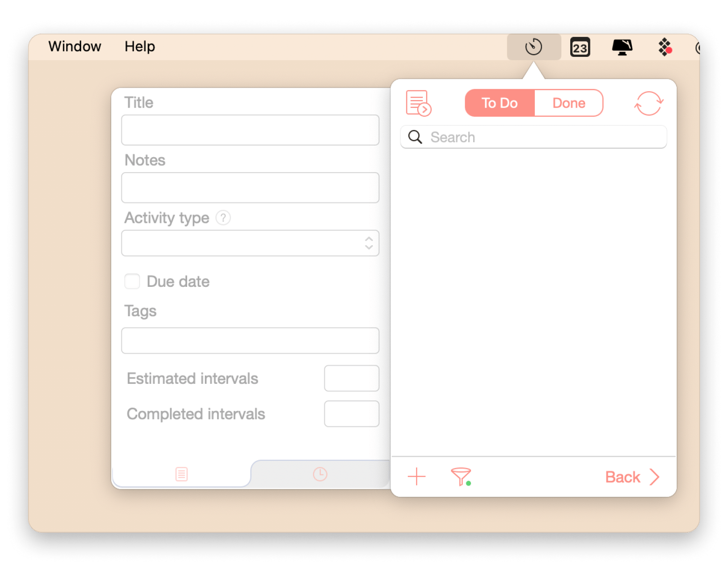Switch to the To Do segment
The image size is (728, 570).
[499, 103]
